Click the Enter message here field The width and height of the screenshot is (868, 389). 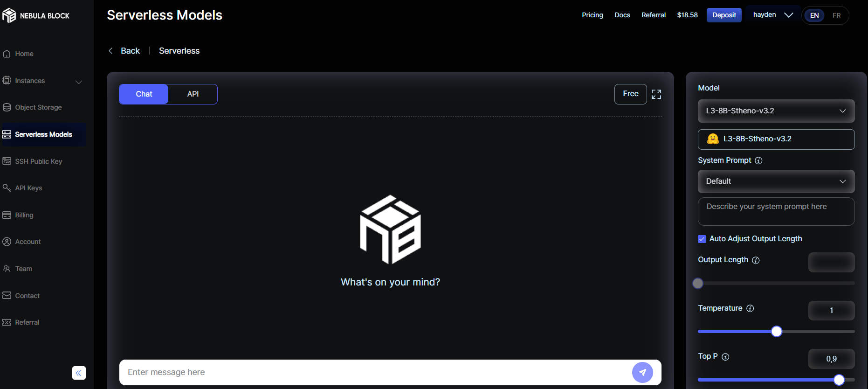click(x=373, y=372)
